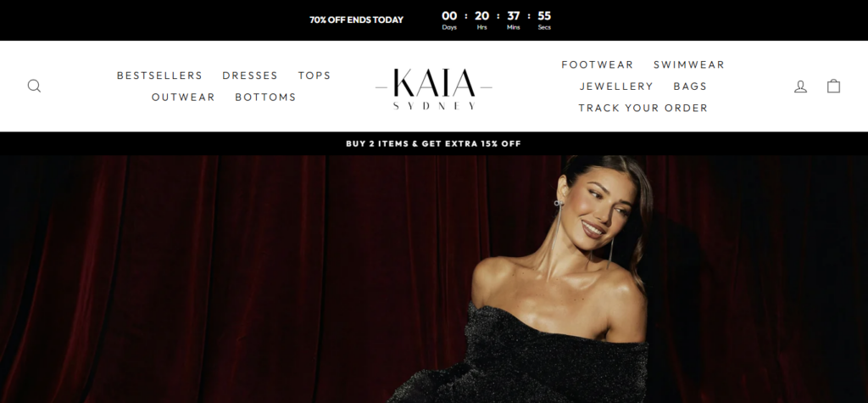Screen dimensions: 868x403
Task: Open the account login icon
Action: [800, 86]
